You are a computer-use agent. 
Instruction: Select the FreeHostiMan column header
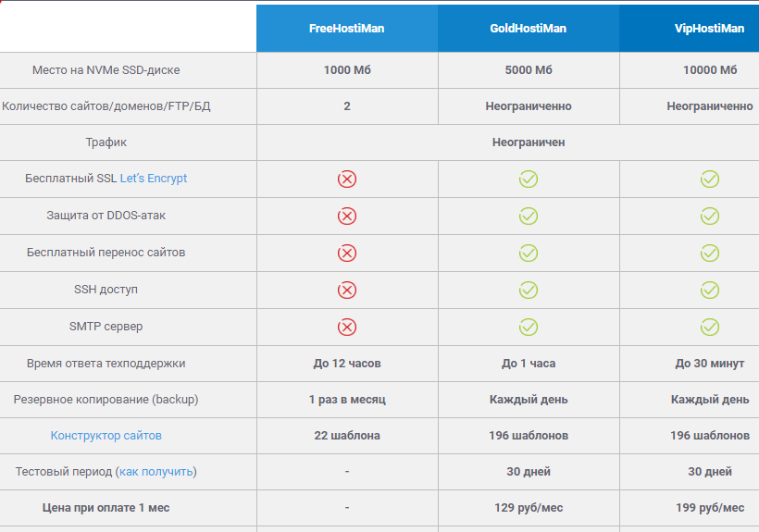point(347,29)
